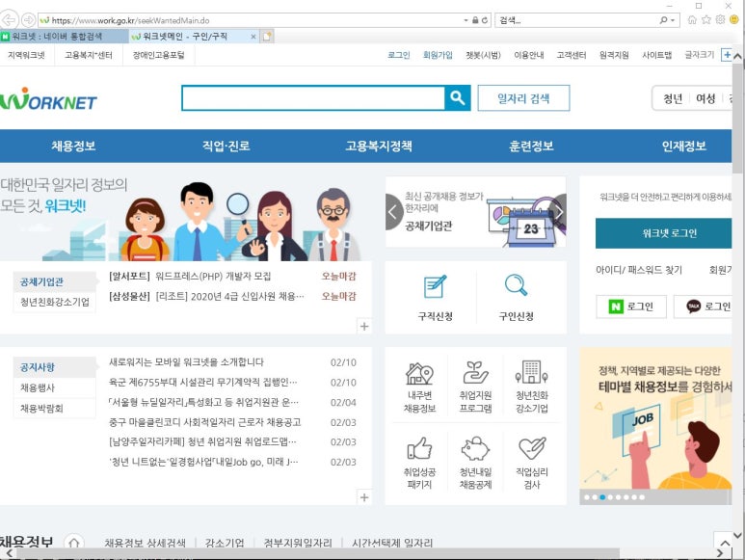Click the 청년내일 채움공제 piggy bank icon
The width and height of the screenshot is (745, 560).
pos(475,448)
